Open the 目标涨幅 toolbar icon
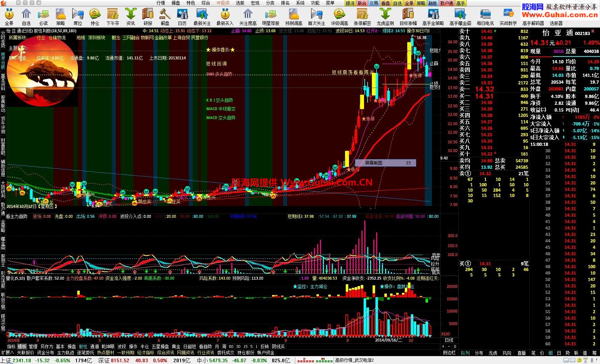The height and width of the screenshot is (364, 600). 408,17
